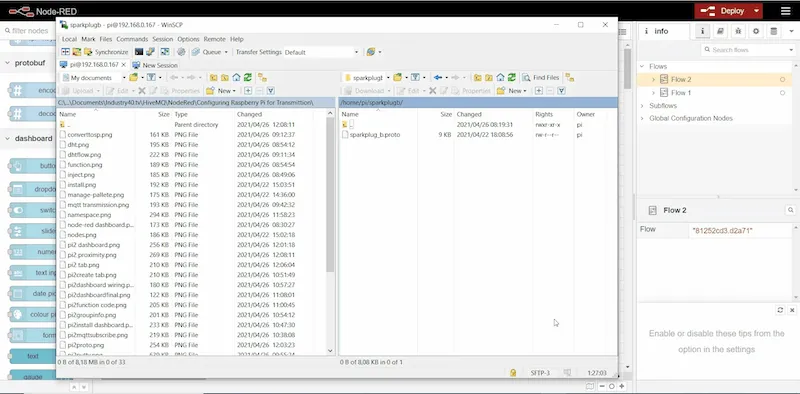This screenshot has width=800, height=394.
Task: Click the remote Select Files plus icon
Action: 538,91
